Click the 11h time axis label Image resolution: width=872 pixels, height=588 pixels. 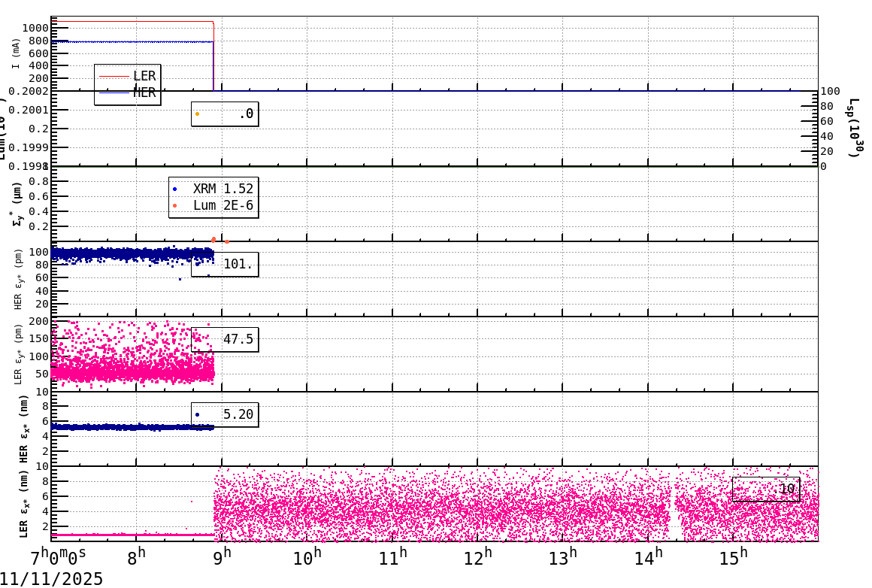(x=392, y=556)
